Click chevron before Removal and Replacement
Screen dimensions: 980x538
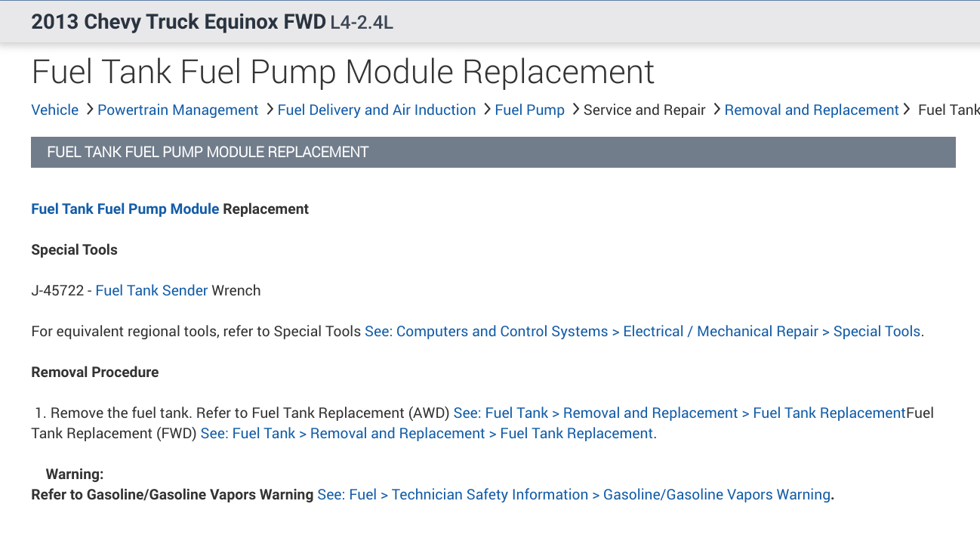click(x=717, y=110)
